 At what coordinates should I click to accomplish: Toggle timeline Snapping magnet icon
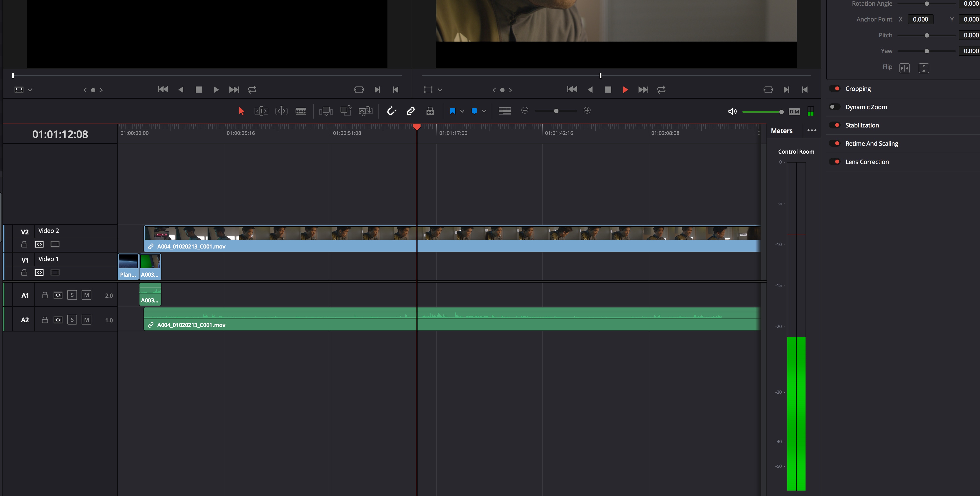click(391, 111)
